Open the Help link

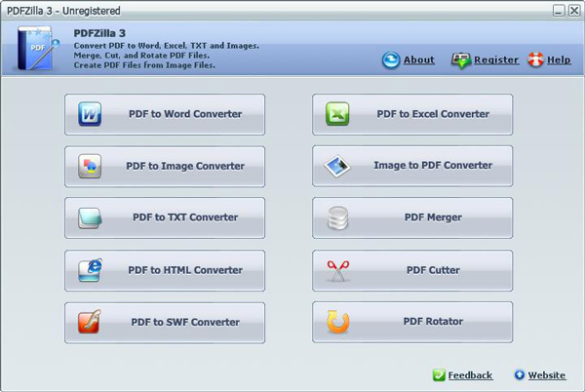coord(559,60)
